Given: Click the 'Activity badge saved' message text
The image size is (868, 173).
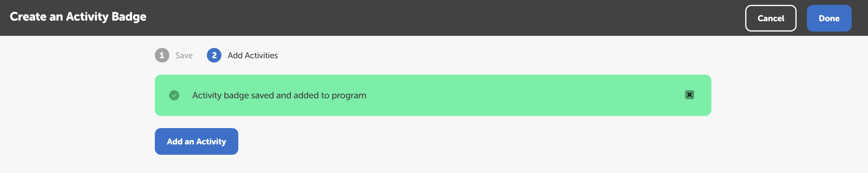Looking at the screenshot, I should tap(279, 95).
